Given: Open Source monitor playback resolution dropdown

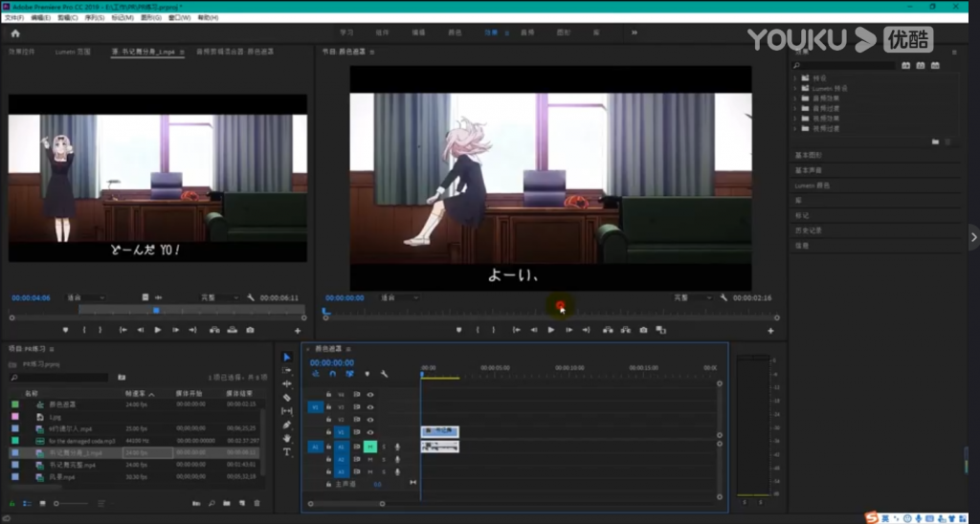Looking at the screenshot, I should [219, 298].
